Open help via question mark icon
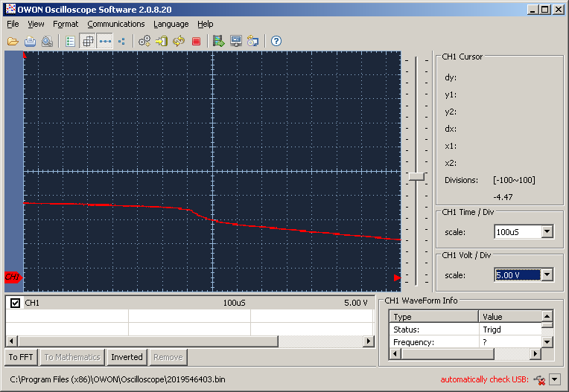The height and width of the screenshot is (392, 569). pyautogui.click(x=276, y=42)
